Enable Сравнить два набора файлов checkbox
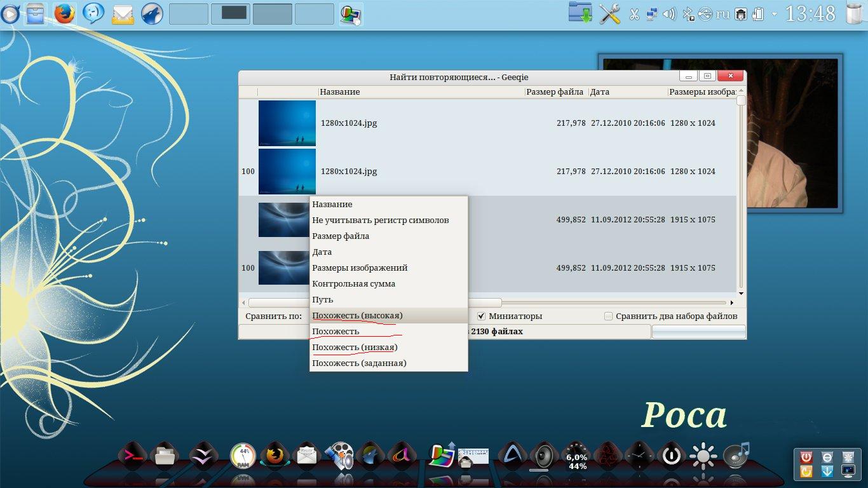Viewport: 868px width, 488px height. click(x=609, y=316)
